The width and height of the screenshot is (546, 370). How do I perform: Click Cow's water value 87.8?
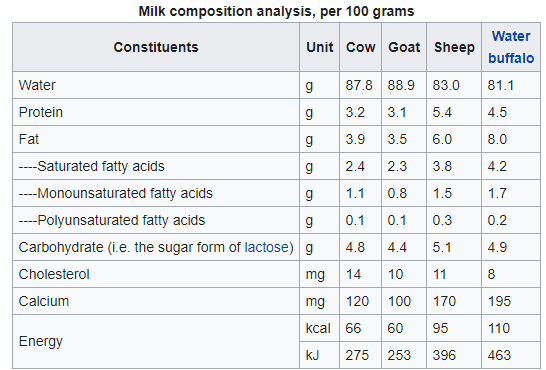[x=359, y=85]
